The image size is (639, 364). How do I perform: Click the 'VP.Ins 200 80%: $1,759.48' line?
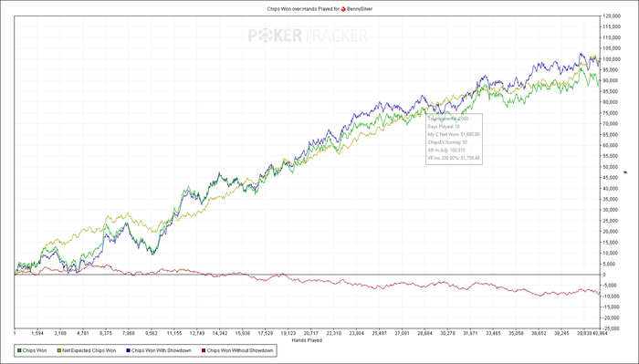click(454, 158)
